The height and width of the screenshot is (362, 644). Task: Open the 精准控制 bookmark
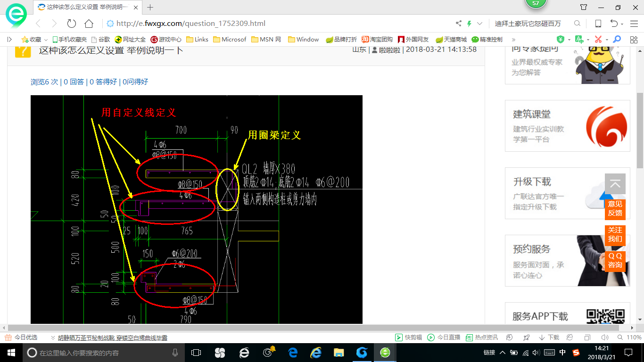(487, 40)
